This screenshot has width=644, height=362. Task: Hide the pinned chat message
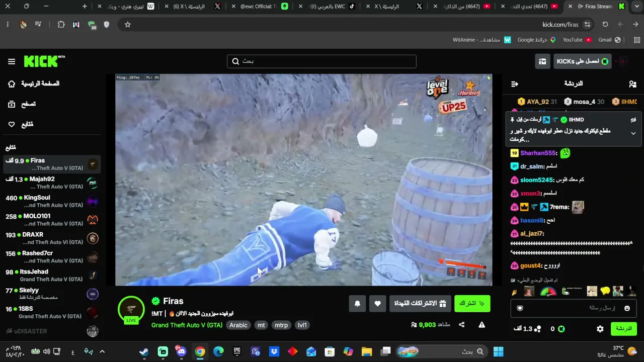[x=633, y=120]
